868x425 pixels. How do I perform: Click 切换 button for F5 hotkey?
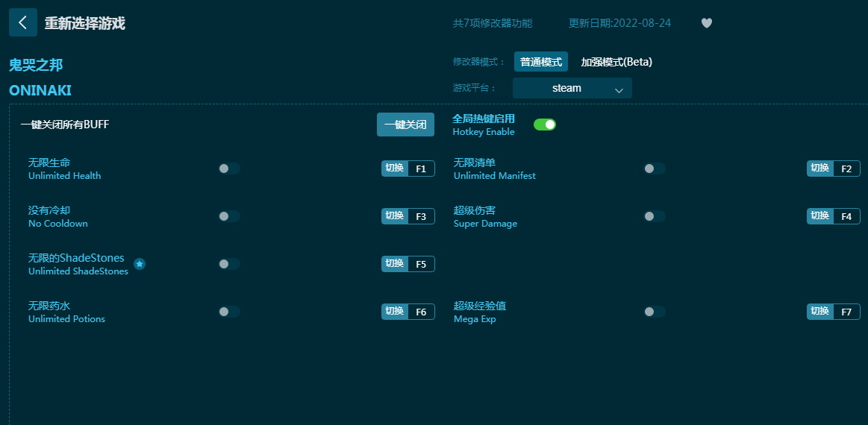(395, 263)
